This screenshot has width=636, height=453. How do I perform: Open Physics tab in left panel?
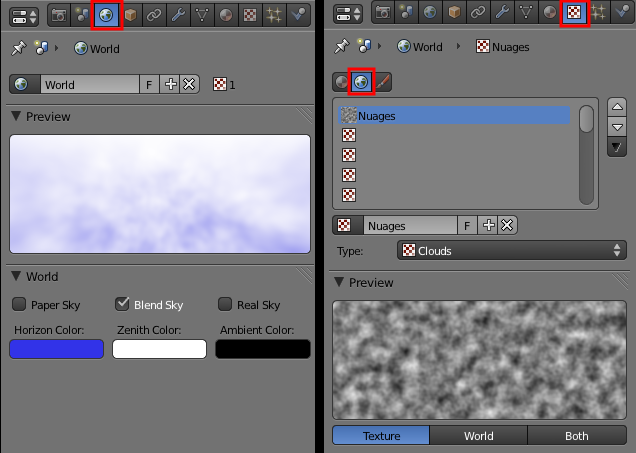point(299,15)
